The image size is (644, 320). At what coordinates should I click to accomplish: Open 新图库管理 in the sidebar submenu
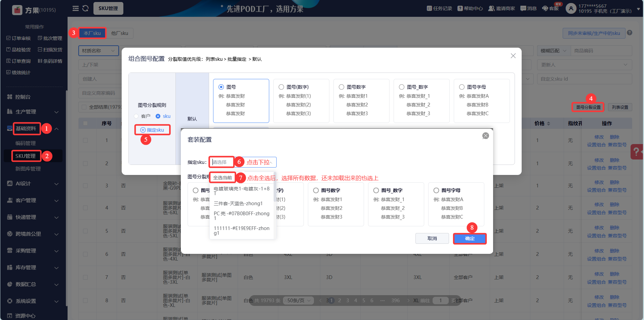[28, 169]
